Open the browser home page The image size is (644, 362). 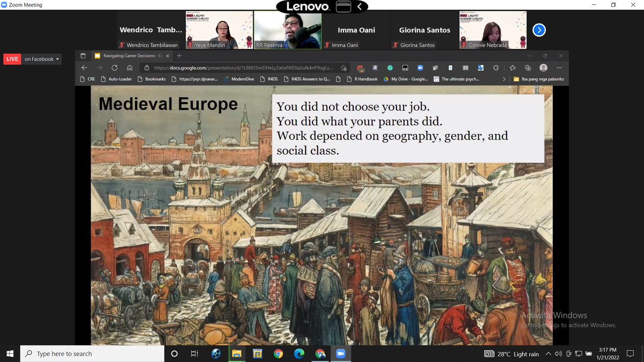click(x=129, y=68)
